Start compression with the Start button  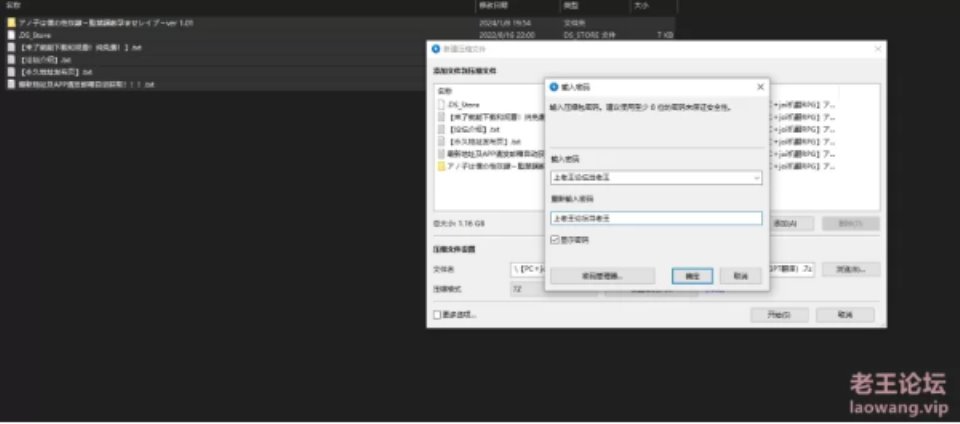tap(779, 315)
